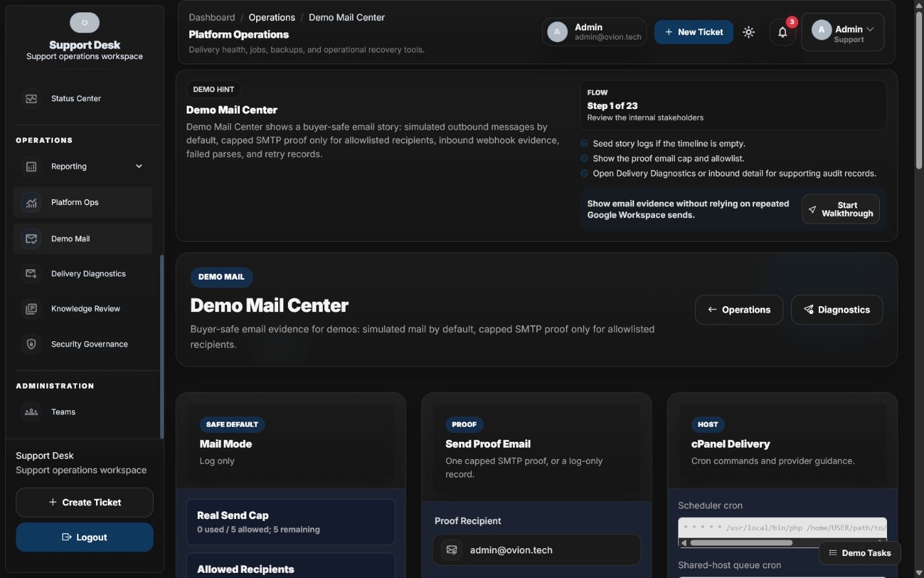The width and height of the screenshot is (924, 578).
Task: Open Teams under Administration
Action: [83, 412]
